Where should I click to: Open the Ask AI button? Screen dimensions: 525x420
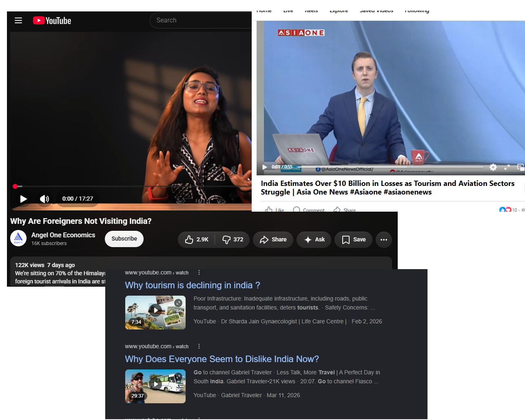314,239
